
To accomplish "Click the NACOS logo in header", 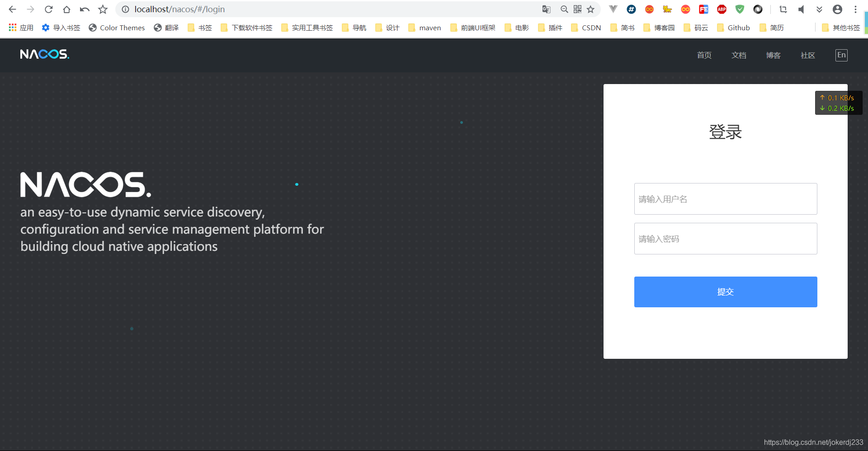I will click(x=45, y=54).
